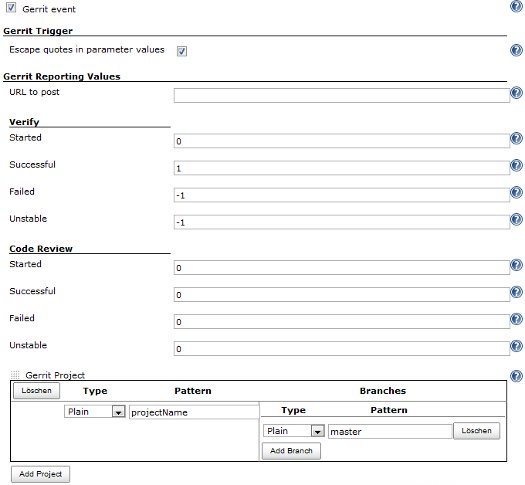The height and width of the screenshot is (485, 525).
Task: Click the Branches column header
Action: tap(383, 391)
